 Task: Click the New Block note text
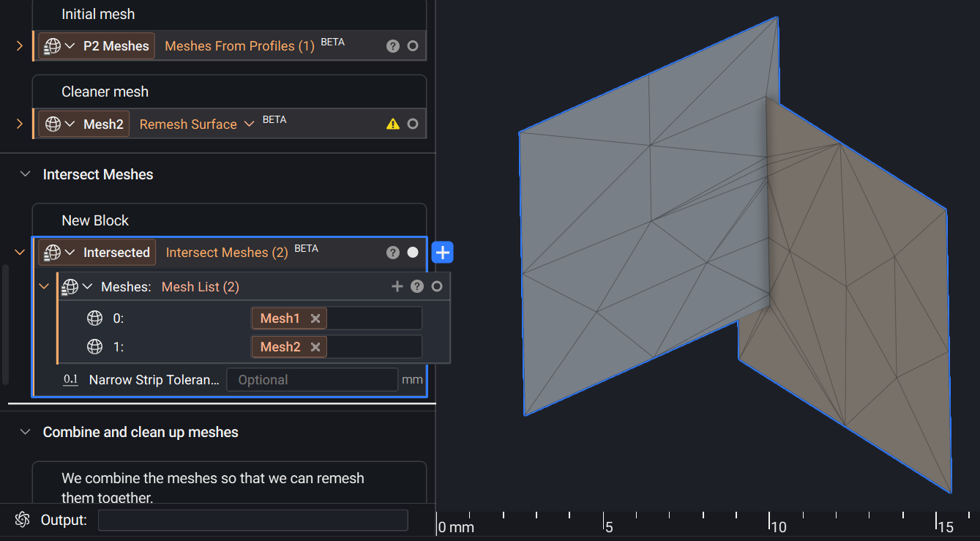pyautogui.click(x=95, y=221)
